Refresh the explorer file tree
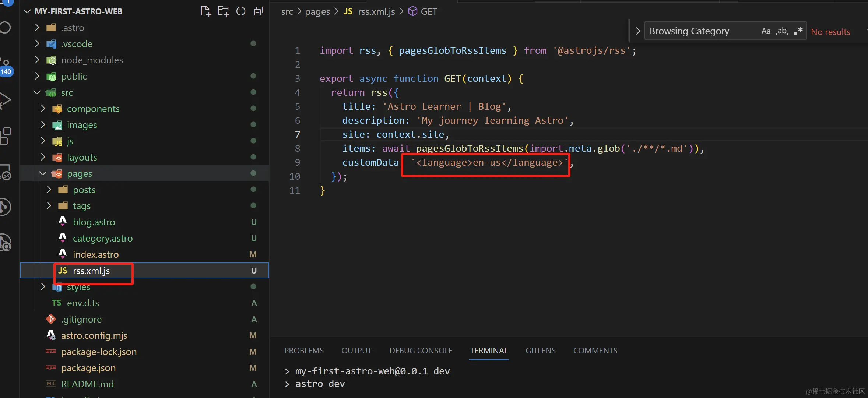 pos(241,11)
